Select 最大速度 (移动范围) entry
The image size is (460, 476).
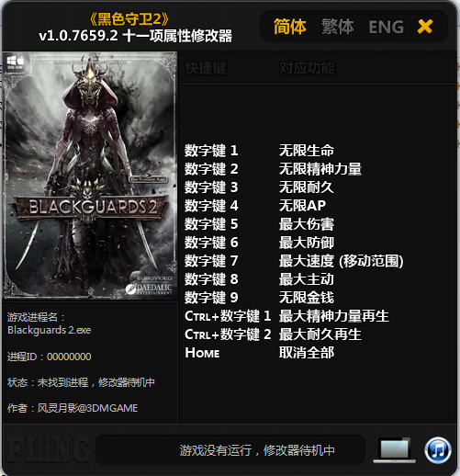click(x=341, y=261)
